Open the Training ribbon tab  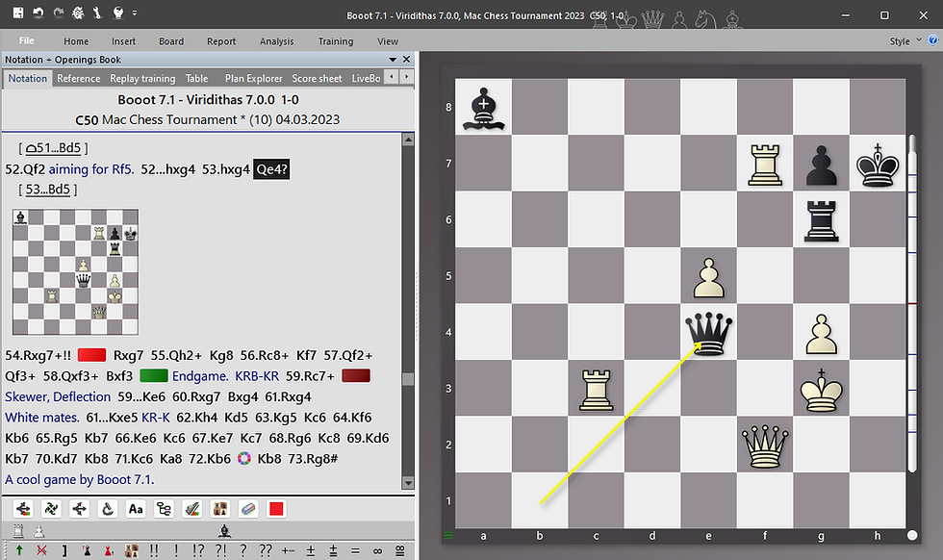(x=336, y=41)
